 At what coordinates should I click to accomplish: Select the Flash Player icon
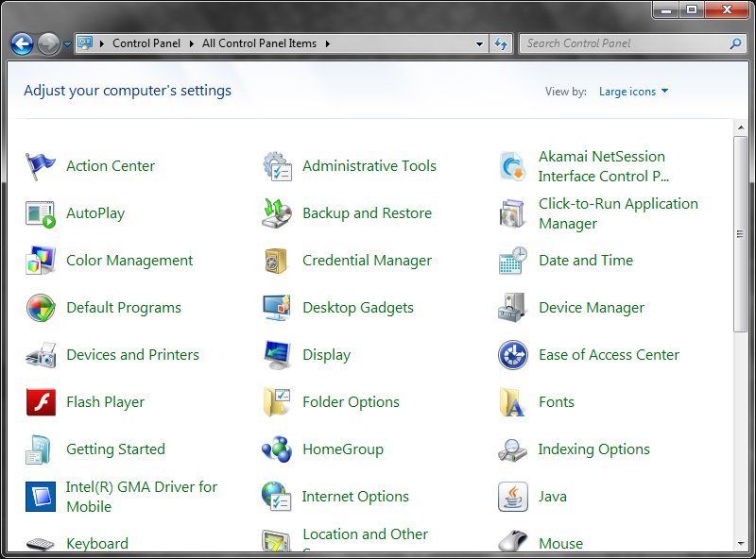click(x=39, y=401)
